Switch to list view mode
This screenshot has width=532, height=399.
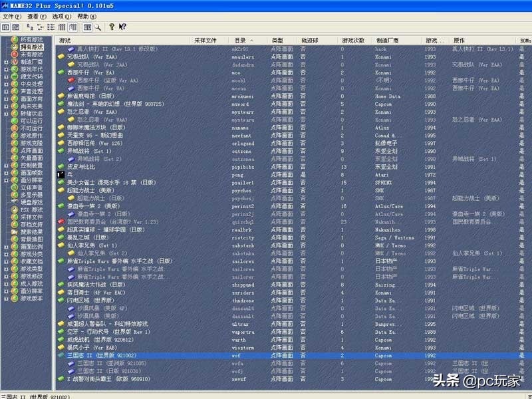(51, 27)
